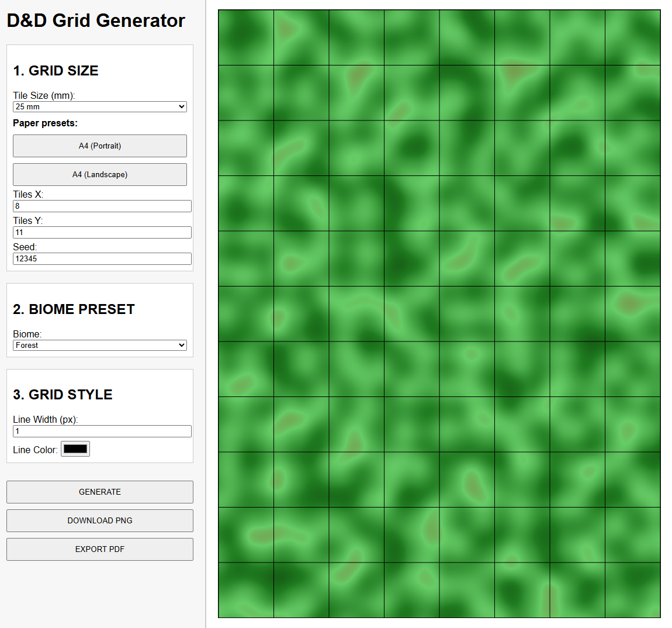This screenshot has height=628, width=672.
Task: Click the bottom-right tile of the forest map
Action: click(x=633, y=590)
